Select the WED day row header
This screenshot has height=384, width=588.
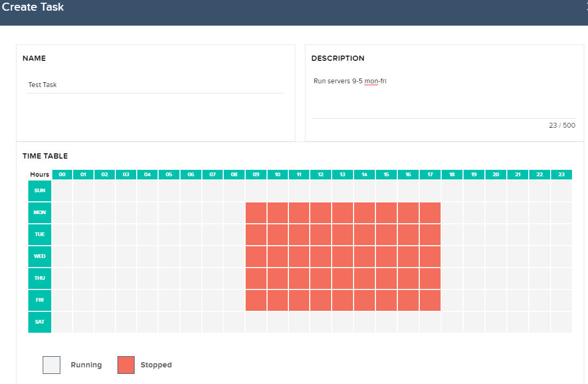click(x=40, y=256)
